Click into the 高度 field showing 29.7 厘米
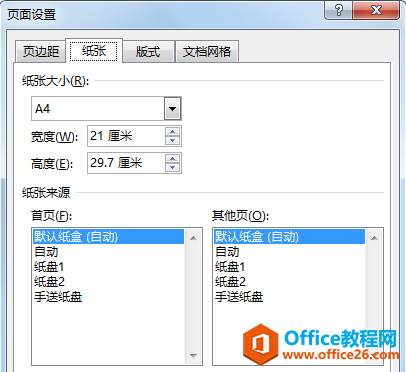Screen dimensions: 406x372 coord(126,163)
